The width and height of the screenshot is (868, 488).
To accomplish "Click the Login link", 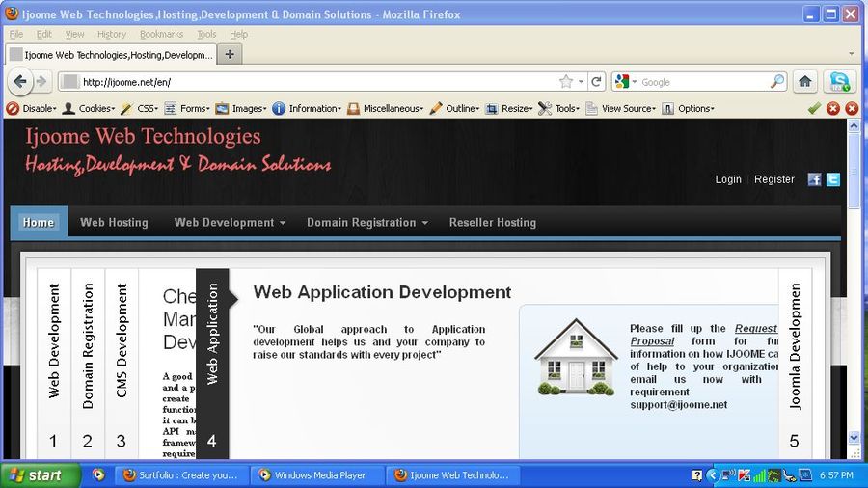I will click(728, 179).
